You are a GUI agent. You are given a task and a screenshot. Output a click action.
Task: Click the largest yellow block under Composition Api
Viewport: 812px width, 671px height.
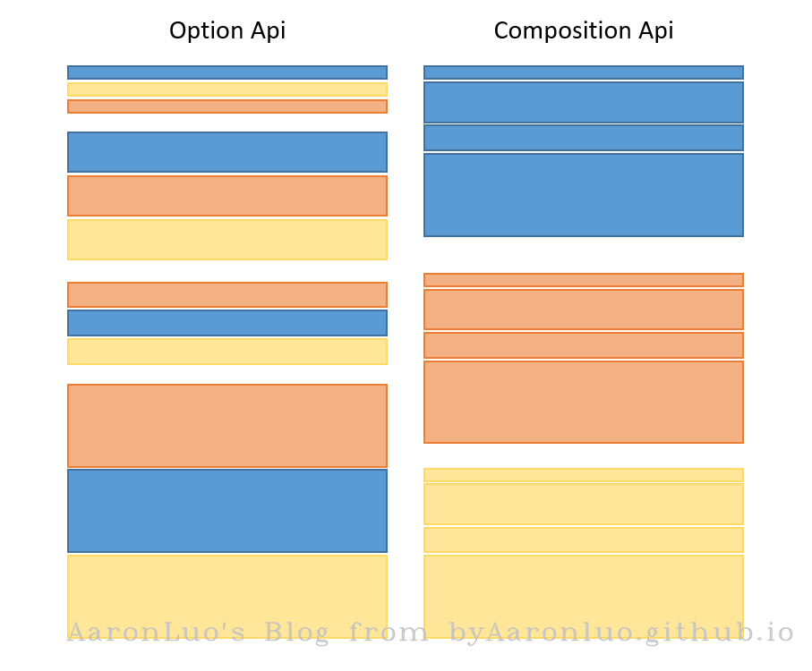[583, 590]
